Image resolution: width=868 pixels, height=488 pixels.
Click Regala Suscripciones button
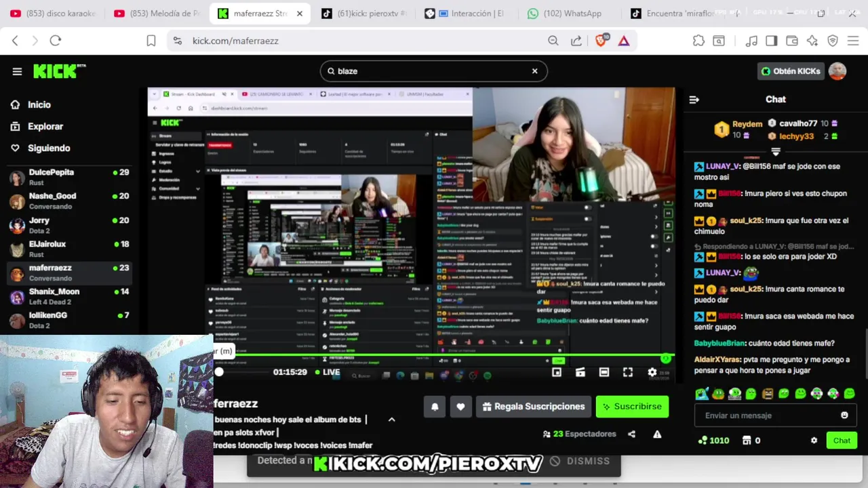tap(533, 407)
